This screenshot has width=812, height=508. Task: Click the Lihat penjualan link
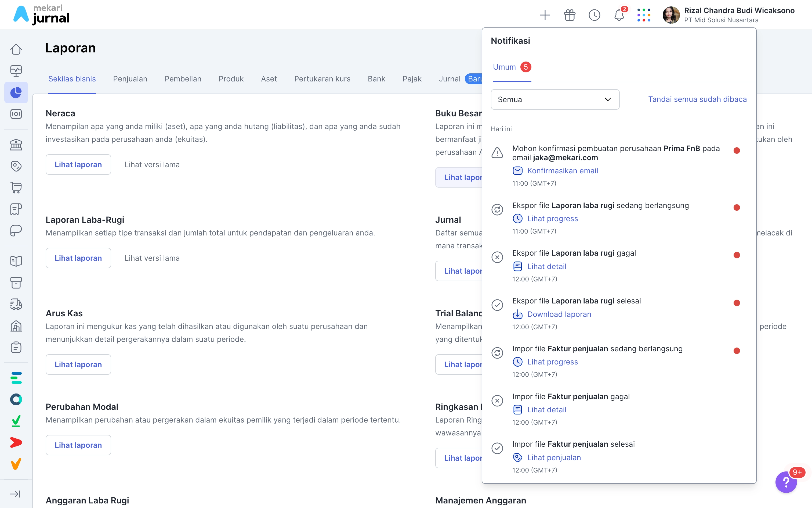pyautogui.click(x=554, y=457)
